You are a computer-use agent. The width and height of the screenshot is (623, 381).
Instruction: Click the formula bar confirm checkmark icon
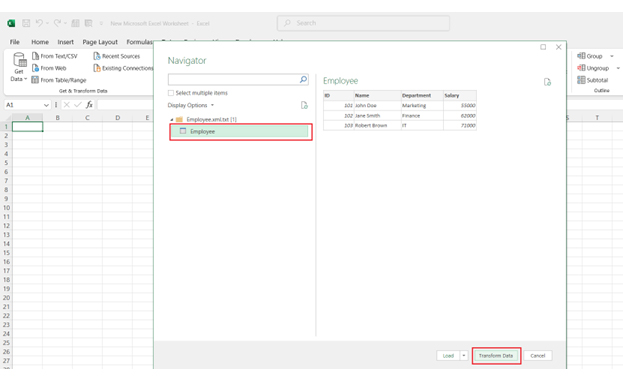click(78, 105)
